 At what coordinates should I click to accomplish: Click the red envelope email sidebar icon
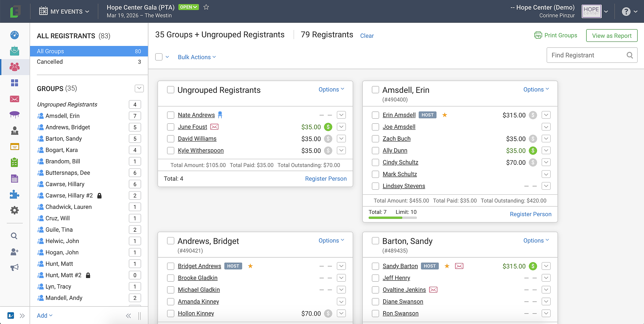14,99
